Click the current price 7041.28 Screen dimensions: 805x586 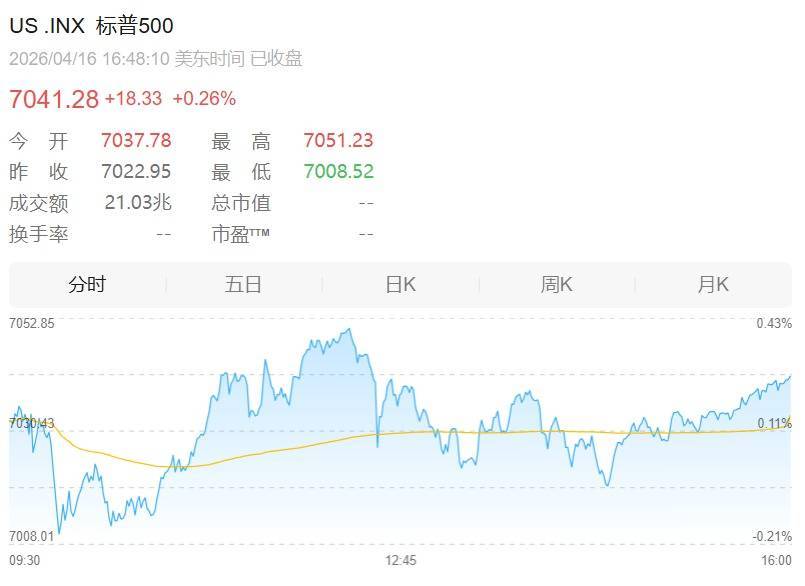pos(54,99)
